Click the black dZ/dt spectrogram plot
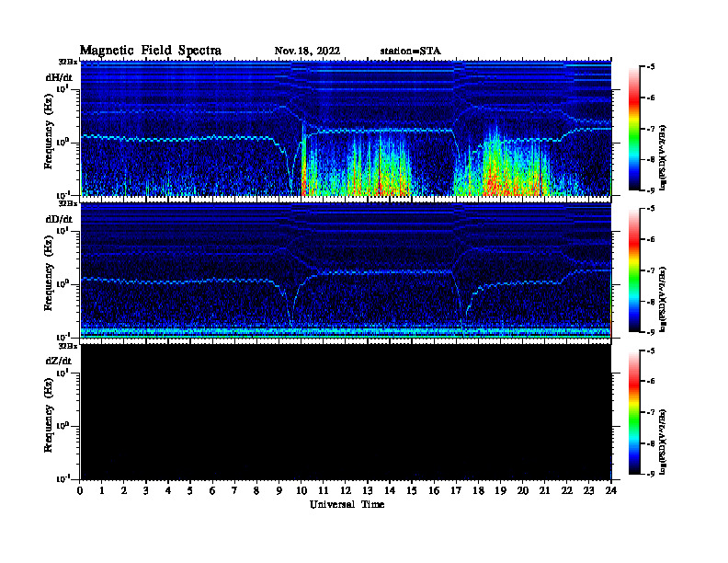 tap(346, 412)
